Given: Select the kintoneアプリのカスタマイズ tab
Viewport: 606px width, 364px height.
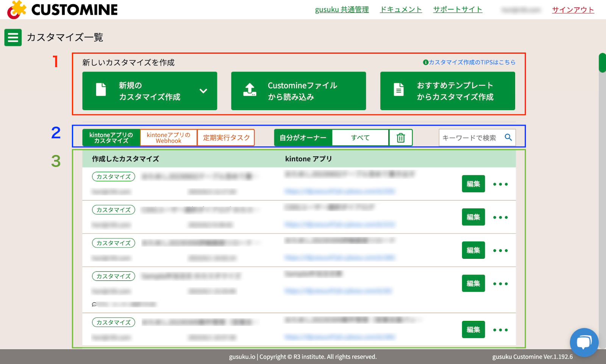Looking at the screenshot, I should 111,138.
